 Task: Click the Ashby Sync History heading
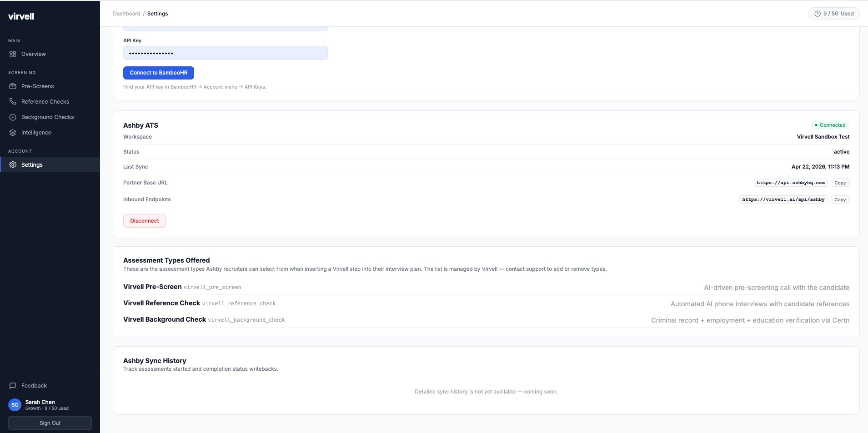point(155,361)
